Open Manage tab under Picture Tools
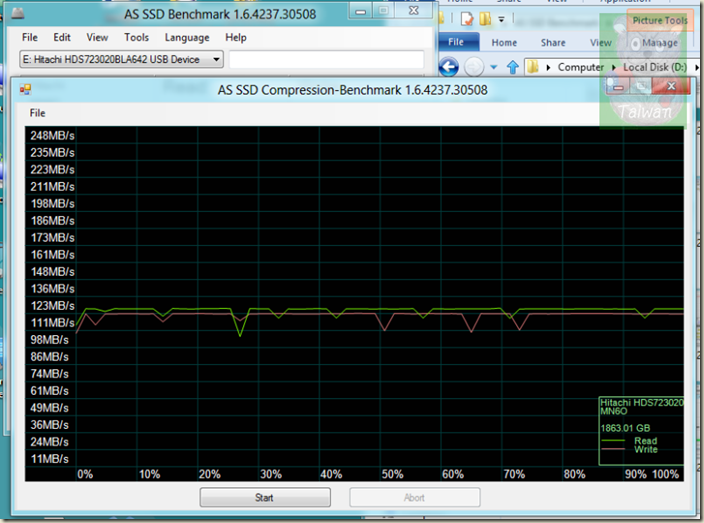 [x=659, y=43]
